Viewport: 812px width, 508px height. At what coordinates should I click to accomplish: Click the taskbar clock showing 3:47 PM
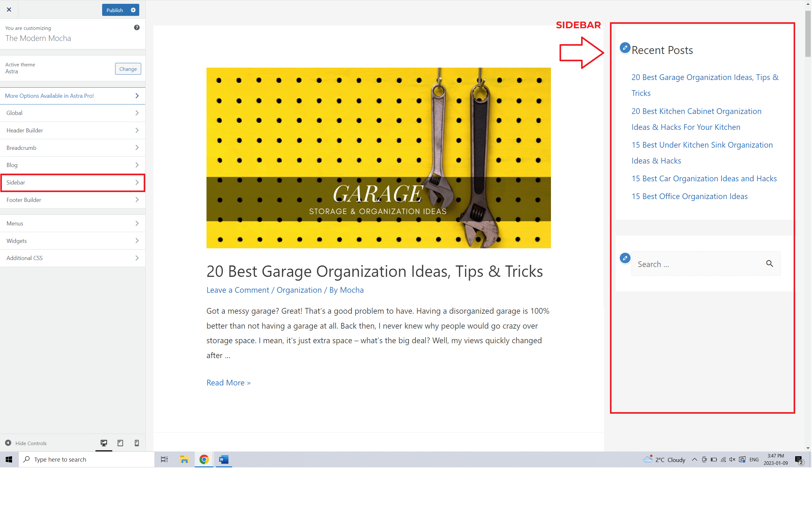(776, 460)
